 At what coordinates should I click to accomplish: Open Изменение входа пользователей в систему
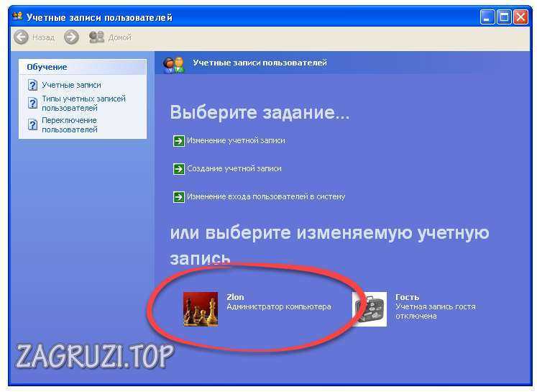click(266, 196)
